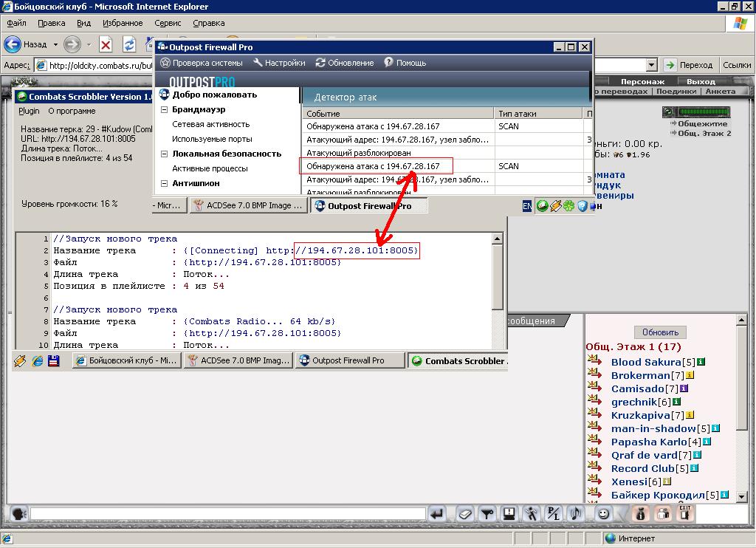
Task: Click the Выход tab in game header
Action: pyautogui.click(x=701, y=81)
